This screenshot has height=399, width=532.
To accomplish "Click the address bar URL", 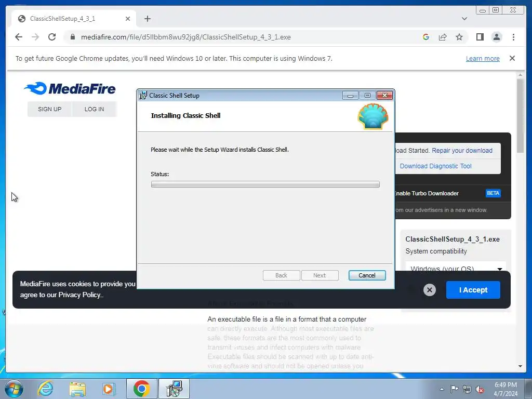I will click(185, 37).
